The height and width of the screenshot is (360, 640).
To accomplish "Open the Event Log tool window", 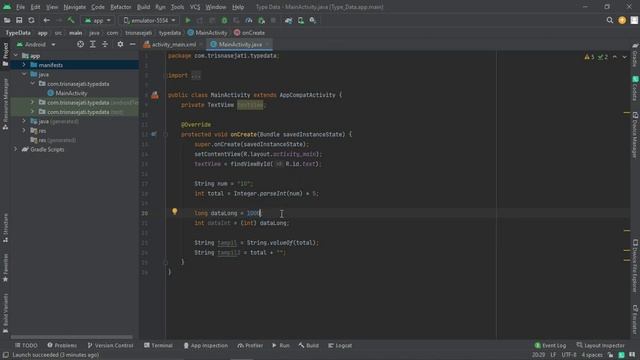I will [x=550, y=345].
